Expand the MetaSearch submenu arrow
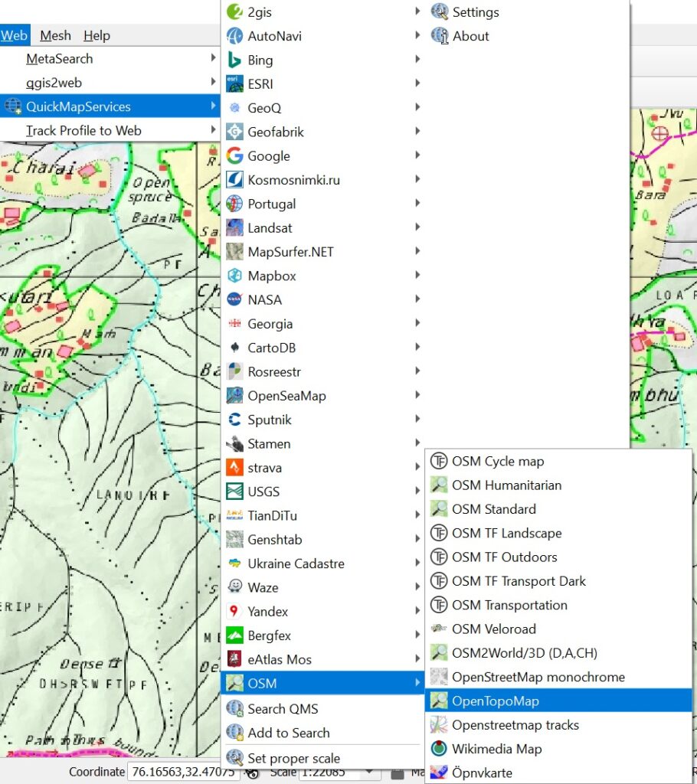The image size is (697, 784). click(213, 58)
